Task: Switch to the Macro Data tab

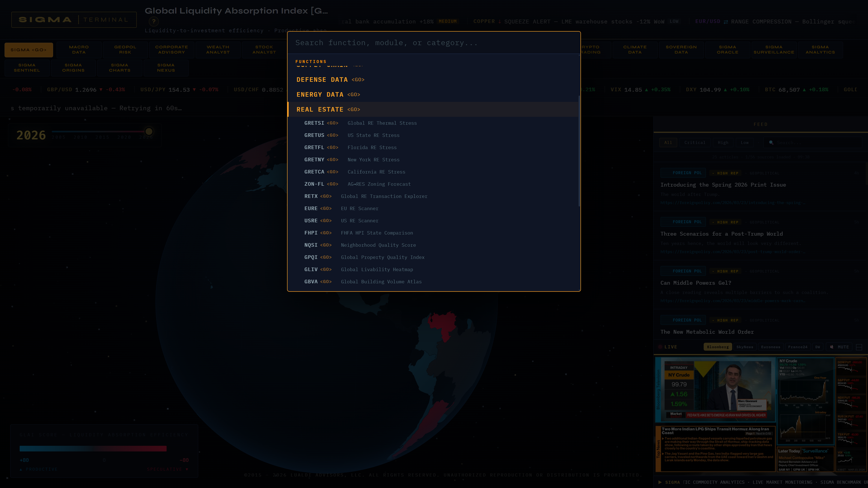Action: point(79,50)
